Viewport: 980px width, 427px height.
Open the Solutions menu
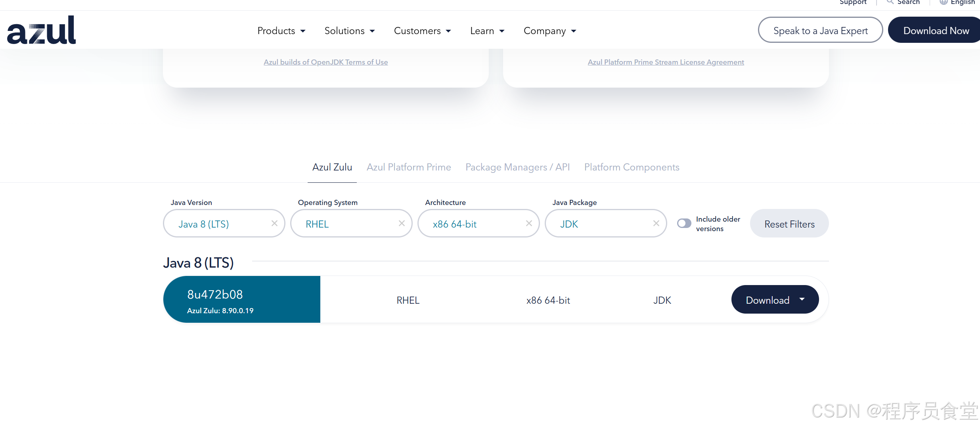350,31
